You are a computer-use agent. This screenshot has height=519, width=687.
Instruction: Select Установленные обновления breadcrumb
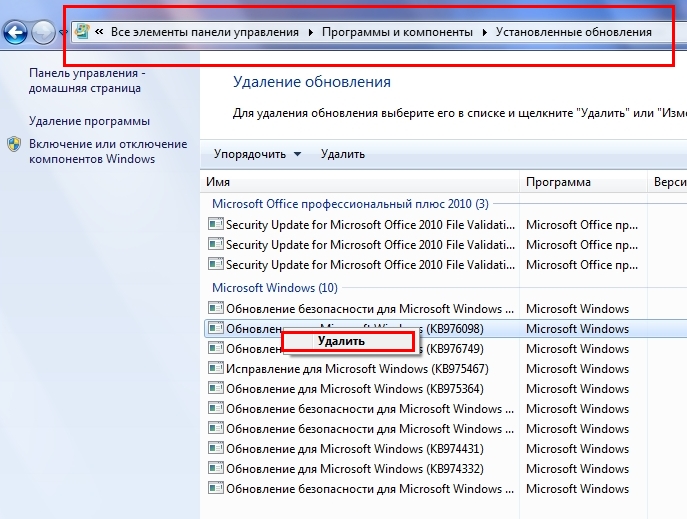pyautogui.click(x=574, y=32)
